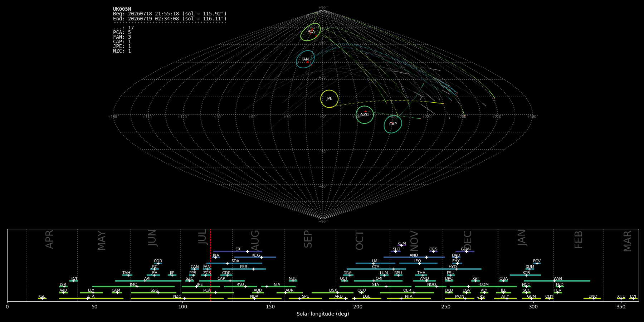
Task: Click the KUM shower label
Action: point(402,244)
